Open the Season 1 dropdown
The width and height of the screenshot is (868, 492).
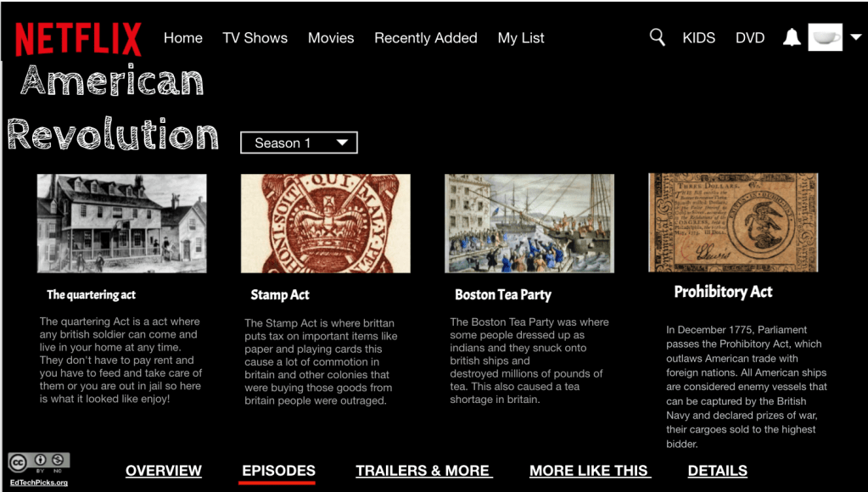click(299, 143)
